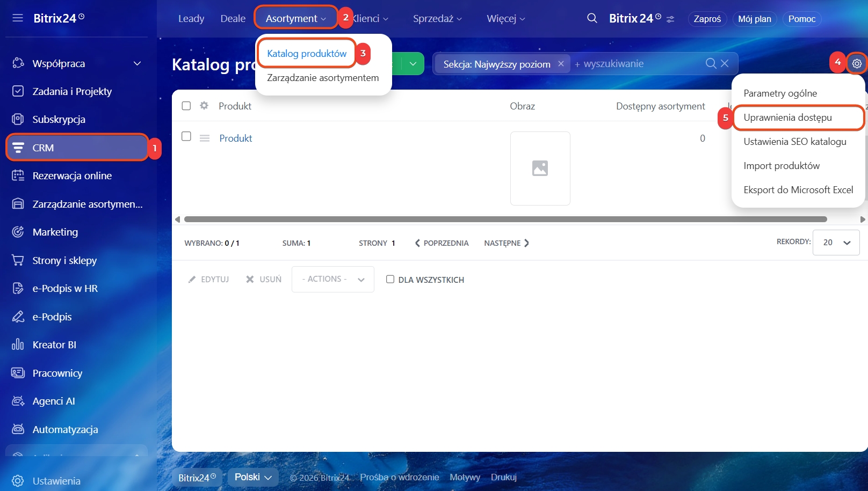The width and height of the screenshot is (868, 491).
Task: Check the Produkt row checkbox
Action: click(x=186, y=136)
